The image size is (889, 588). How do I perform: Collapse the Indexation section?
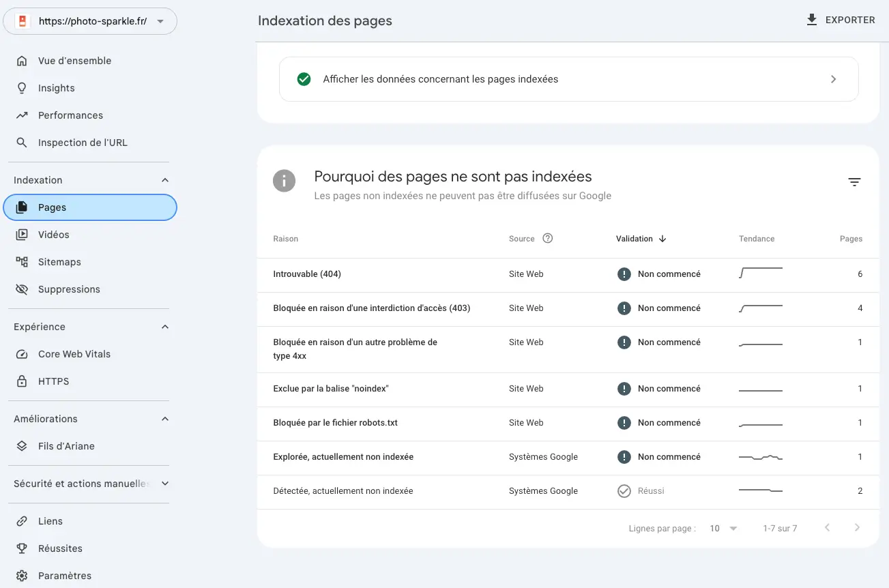coord(164,180)
